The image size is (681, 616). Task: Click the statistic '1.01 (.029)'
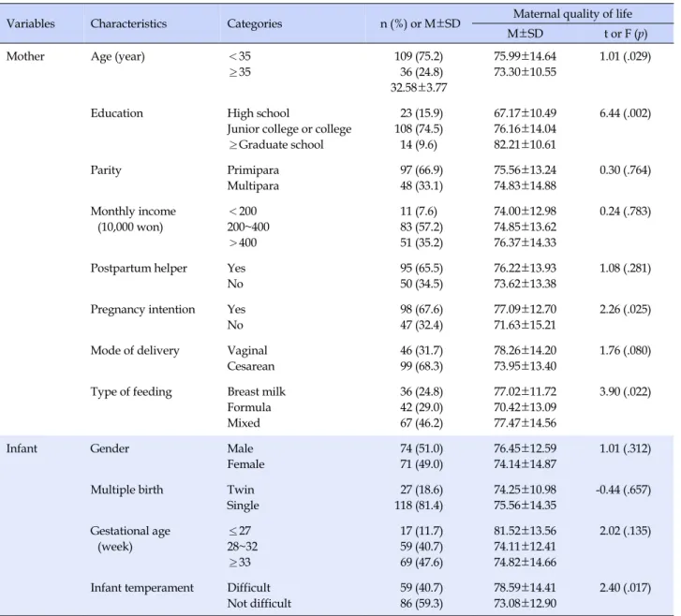coord(626,56)
